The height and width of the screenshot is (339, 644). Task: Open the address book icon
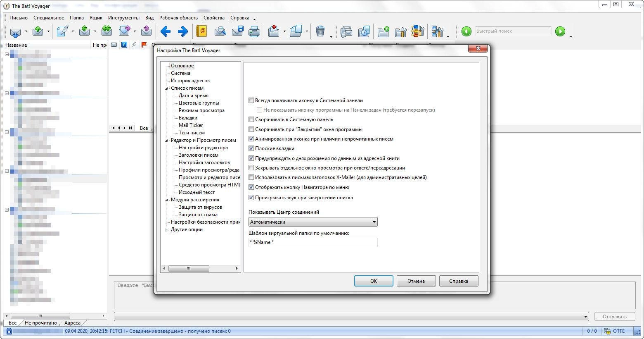pos(201,31)
